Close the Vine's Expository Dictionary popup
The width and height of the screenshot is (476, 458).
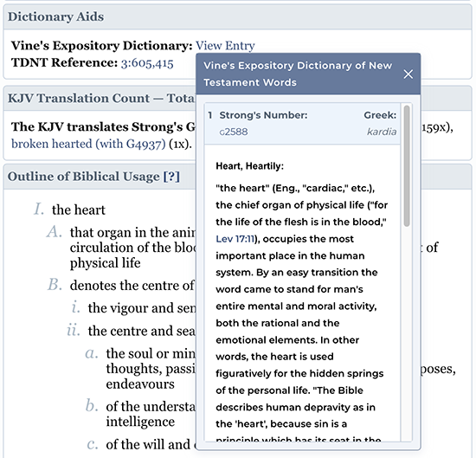click(x=408, y=74)
